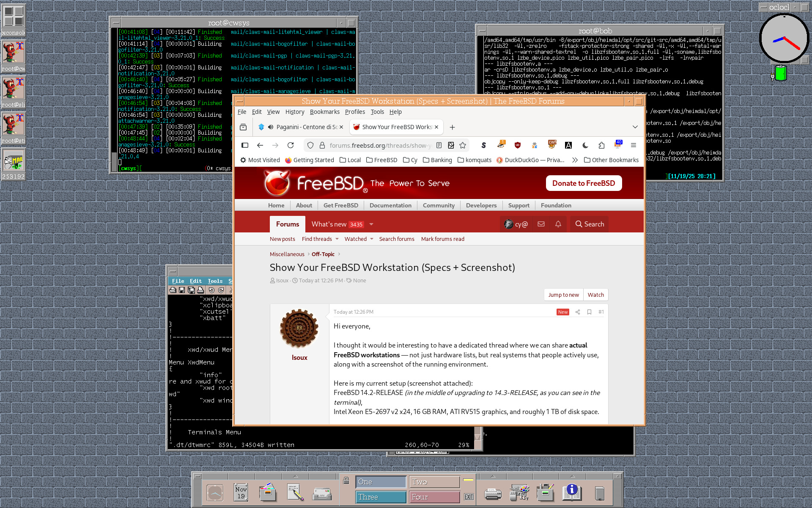Open the History menu in Firefox

(x=294, y=112)
